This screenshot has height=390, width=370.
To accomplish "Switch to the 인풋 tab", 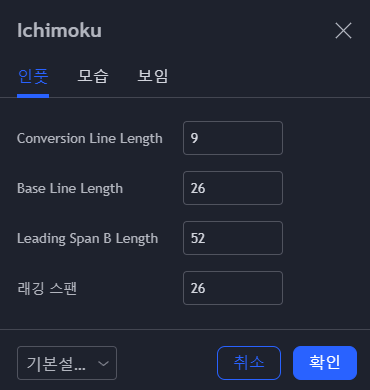I will coord(33,76).
